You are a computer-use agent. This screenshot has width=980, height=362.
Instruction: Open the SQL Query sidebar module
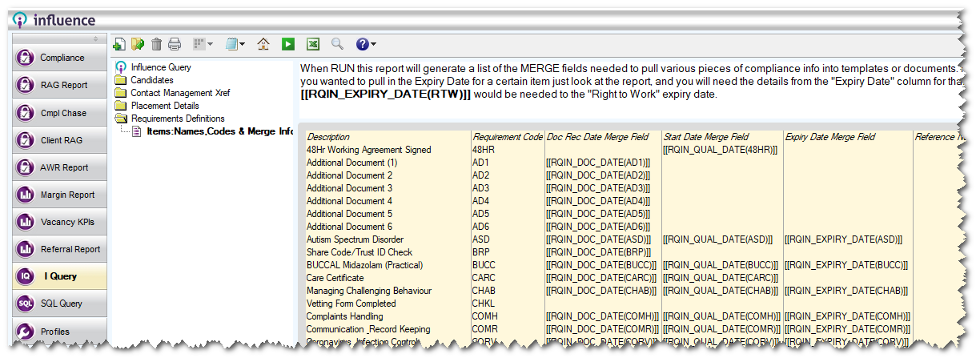click(x=59, y=304)
